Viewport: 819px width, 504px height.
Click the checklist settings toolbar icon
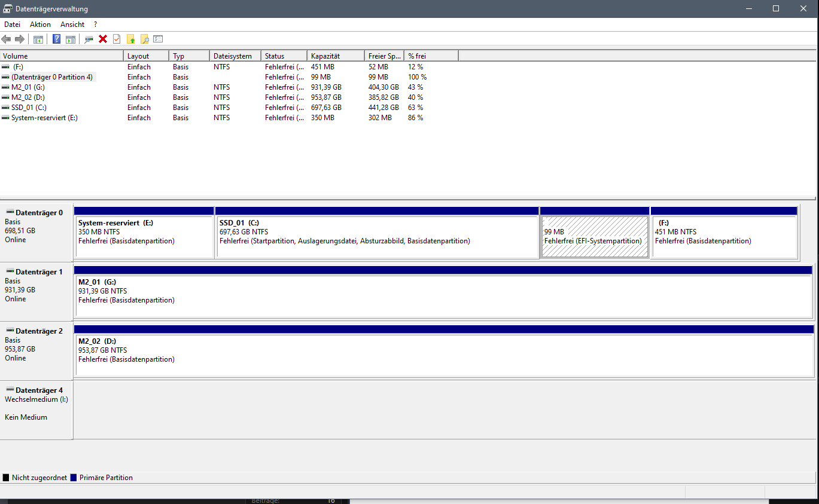(x=158, y=39)
